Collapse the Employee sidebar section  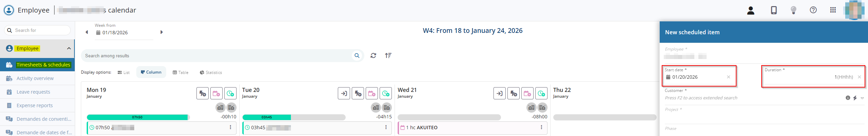click(x=69, y=48)
